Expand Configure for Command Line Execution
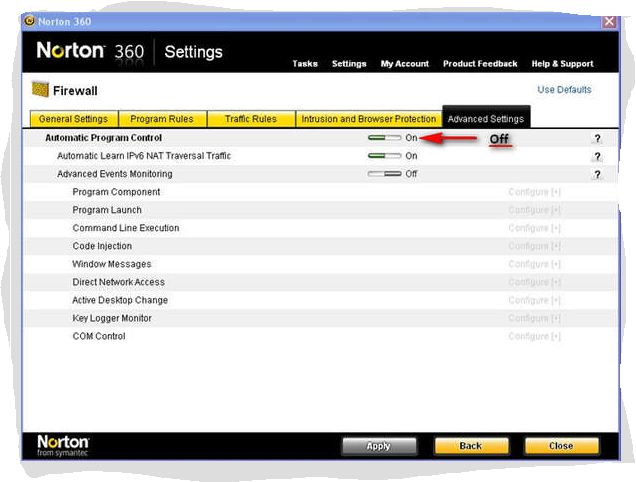This screenshot has width=636, height=482. [x=534, y=228]
